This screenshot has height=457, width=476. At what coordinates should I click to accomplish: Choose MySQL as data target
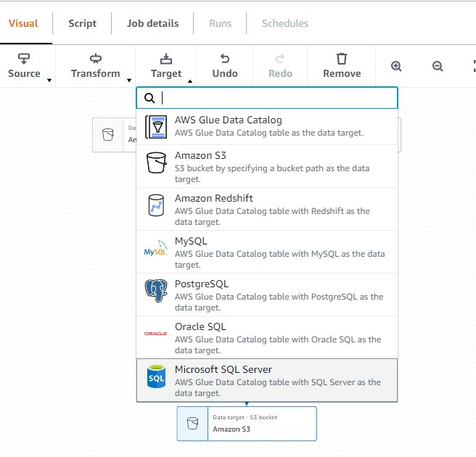267,252
